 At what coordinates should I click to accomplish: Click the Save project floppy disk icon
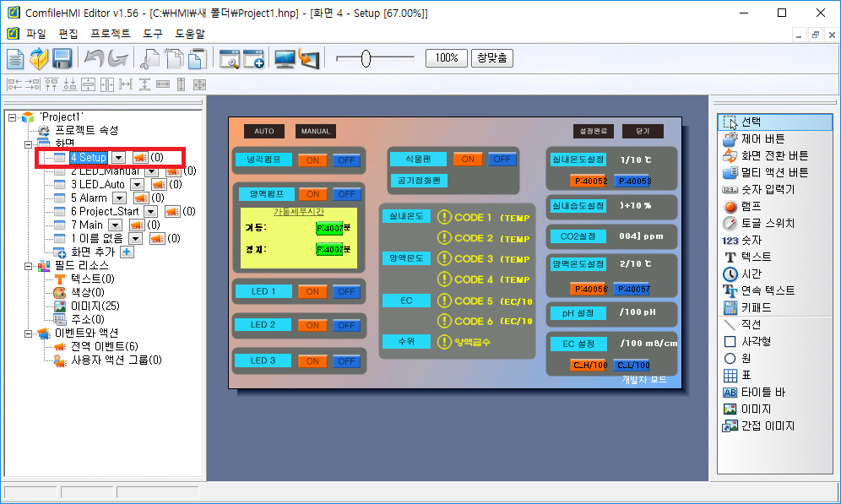coord(62,58)
